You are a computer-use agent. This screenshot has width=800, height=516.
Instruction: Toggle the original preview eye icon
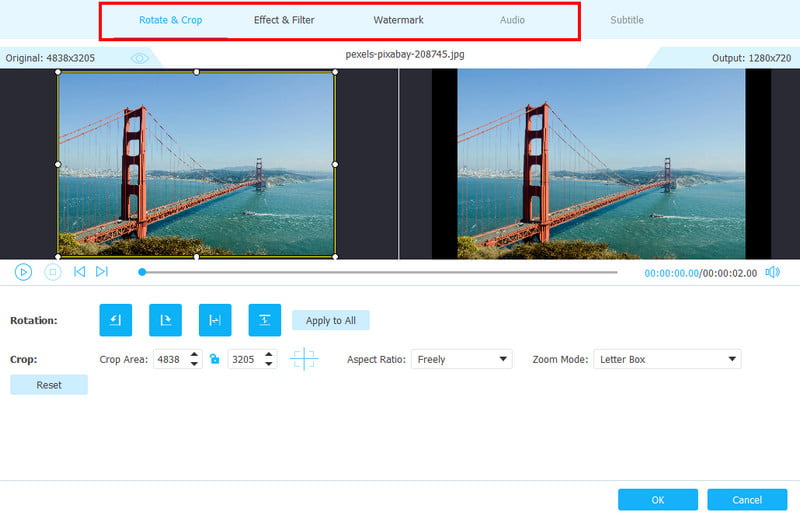click(x=140, y=58)
